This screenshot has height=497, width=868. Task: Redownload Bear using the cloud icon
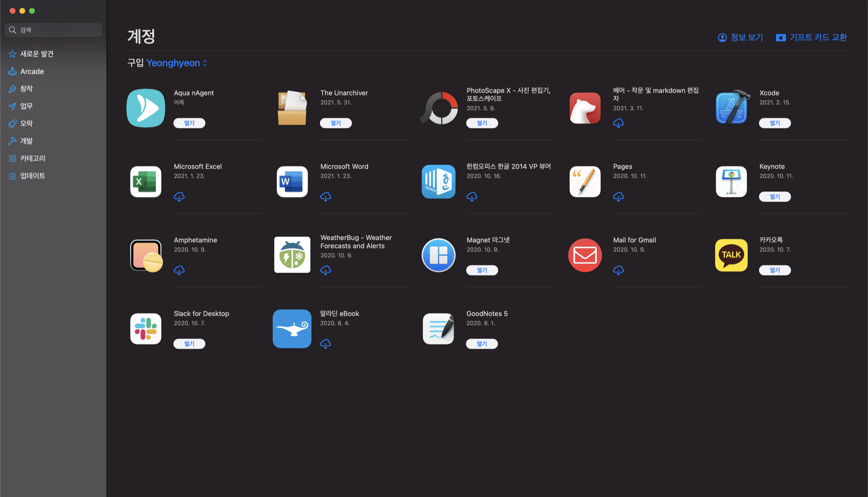click(618, 124)
